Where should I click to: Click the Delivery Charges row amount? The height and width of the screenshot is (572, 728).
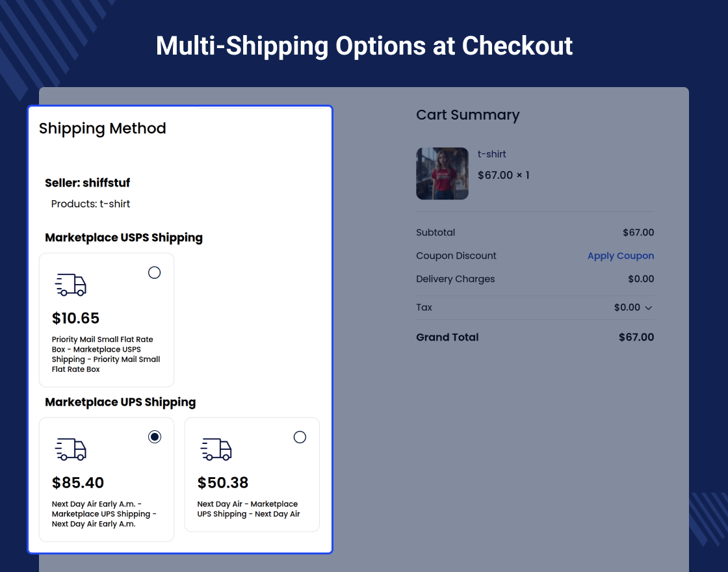640,279
